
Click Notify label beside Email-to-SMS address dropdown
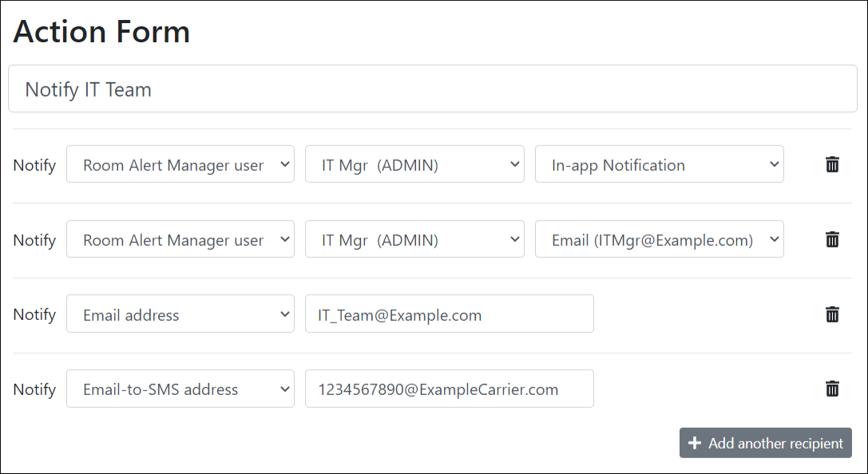34,389
